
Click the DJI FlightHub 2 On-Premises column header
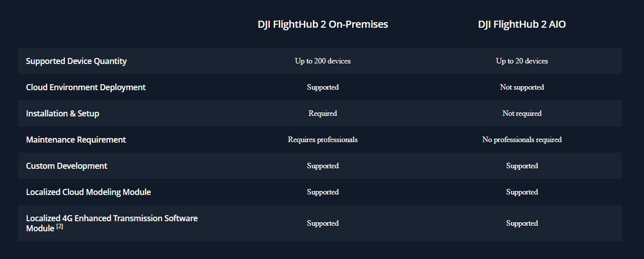[x=323, y=24]
